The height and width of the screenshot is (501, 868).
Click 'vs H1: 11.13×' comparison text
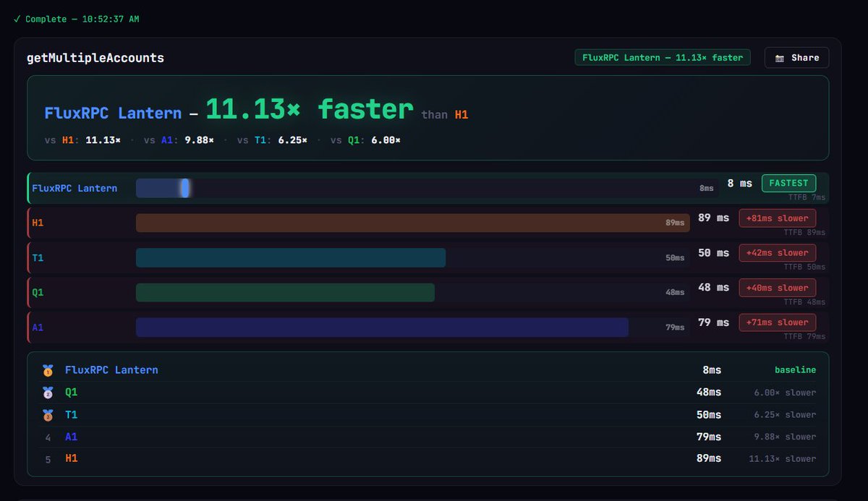[x=82, y=140]
